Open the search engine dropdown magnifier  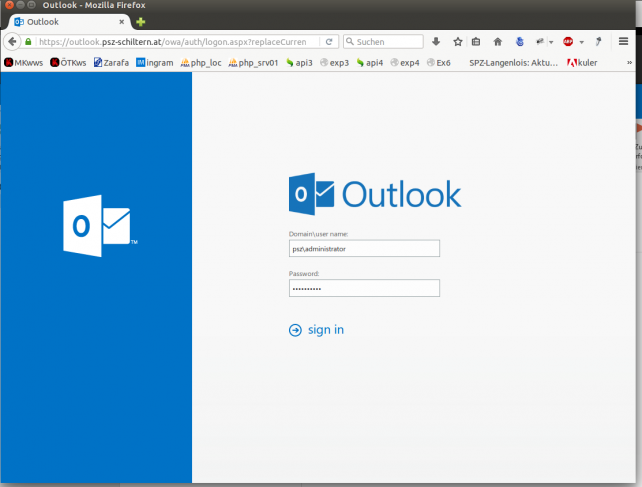click(x=350, y=42)
